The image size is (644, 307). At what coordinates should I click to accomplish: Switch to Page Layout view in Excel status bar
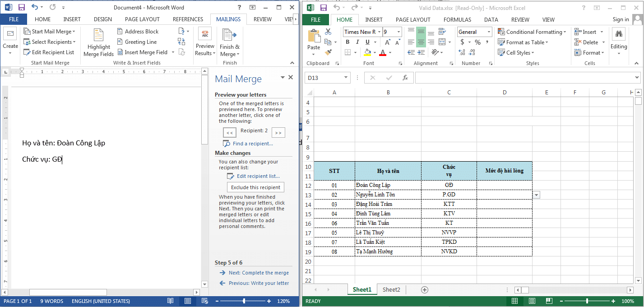click(532, 301)
